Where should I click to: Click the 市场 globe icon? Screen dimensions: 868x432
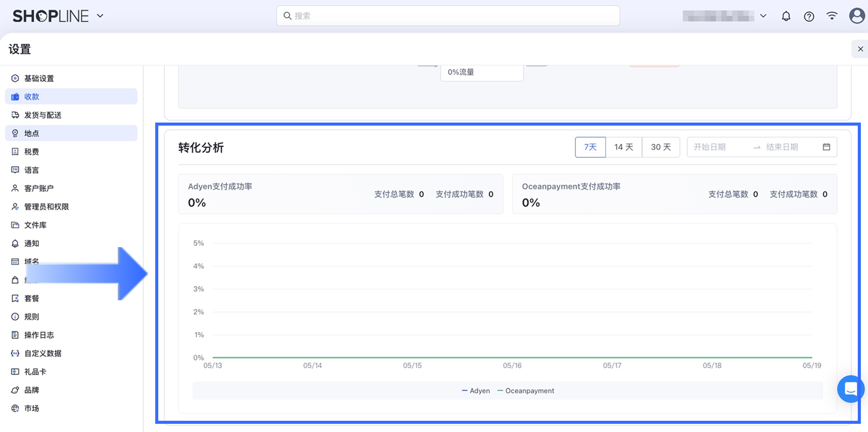(15, 409)
